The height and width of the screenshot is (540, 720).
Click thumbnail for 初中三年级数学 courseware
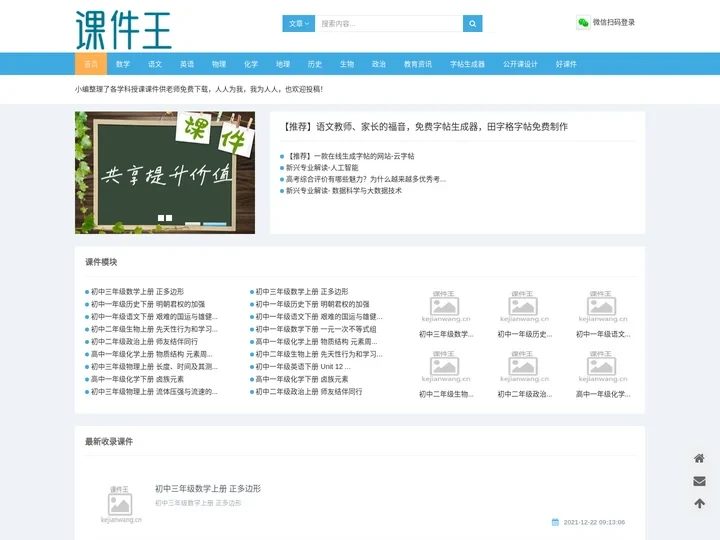(x=445, y=306)
